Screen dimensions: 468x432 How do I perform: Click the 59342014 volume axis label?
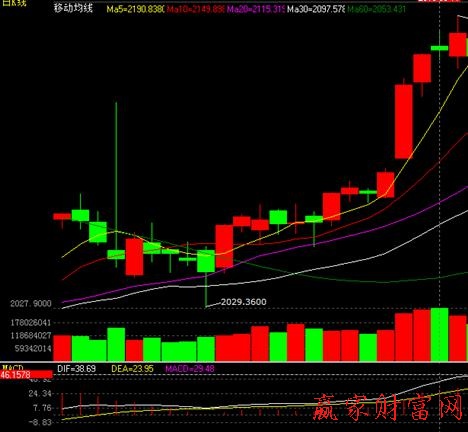click(x=33, y=348)
